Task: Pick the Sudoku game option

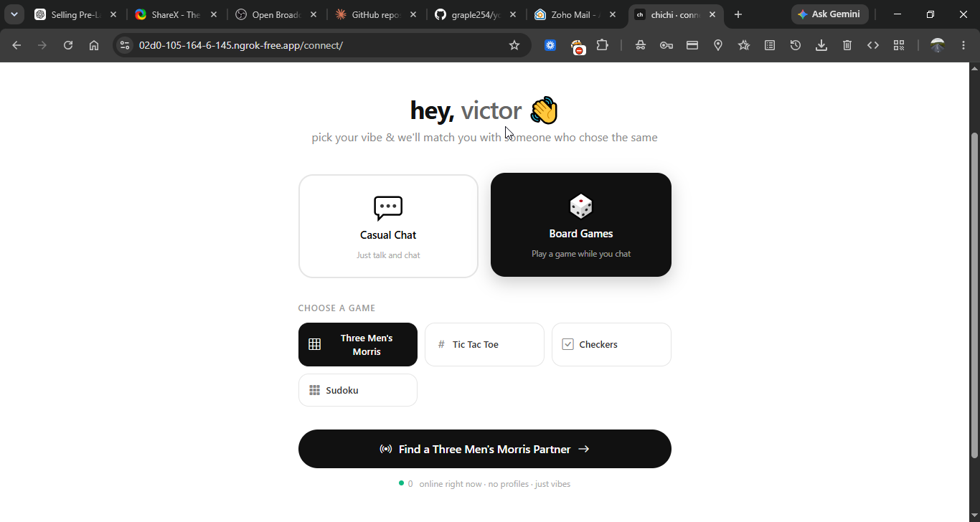Action: (x=358, y=390)
